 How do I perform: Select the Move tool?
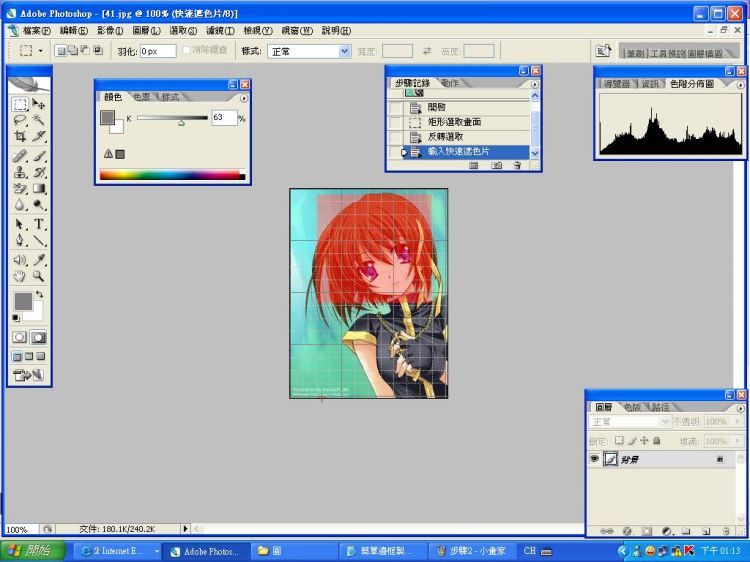pos(39,104)
